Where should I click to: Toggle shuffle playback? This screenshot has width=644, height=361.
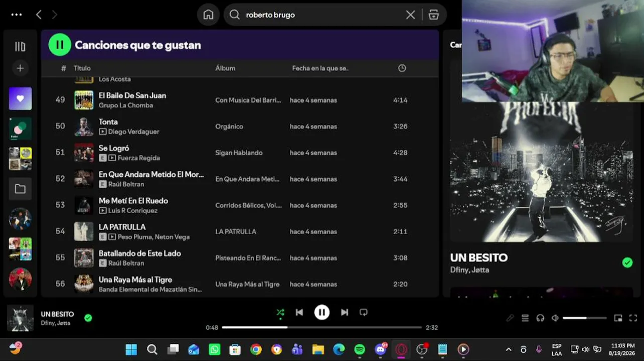coord(280,312)
